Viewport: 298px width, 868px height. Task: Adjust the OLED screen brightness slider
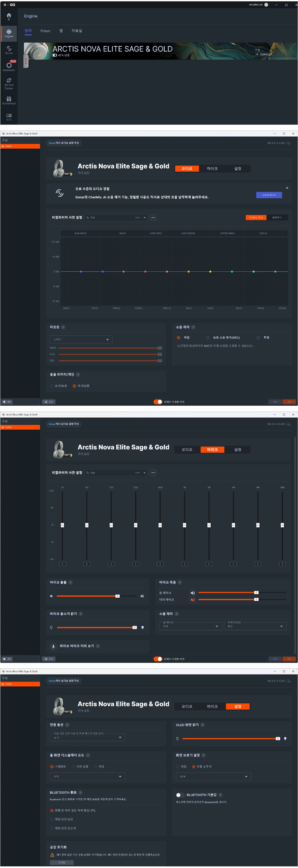pyautogui.click(x=230, y=739)
